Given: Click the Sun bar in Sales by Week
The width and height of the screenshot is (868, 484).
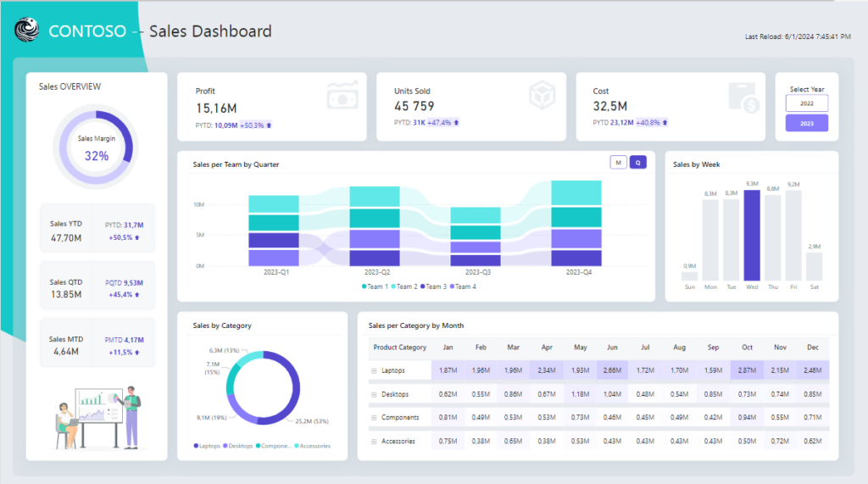Looking at the screenshot, I should 690,276.
